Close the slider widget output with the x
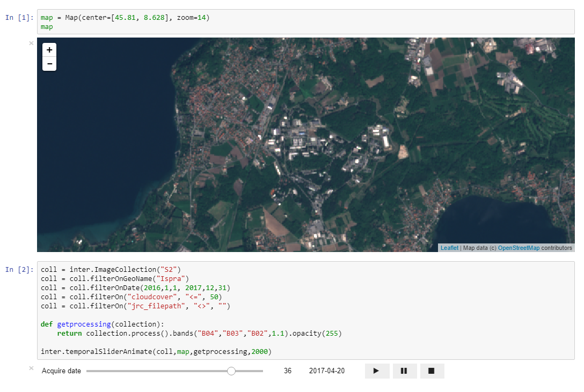This screenshot has width=584, height=392. point(31,368)
